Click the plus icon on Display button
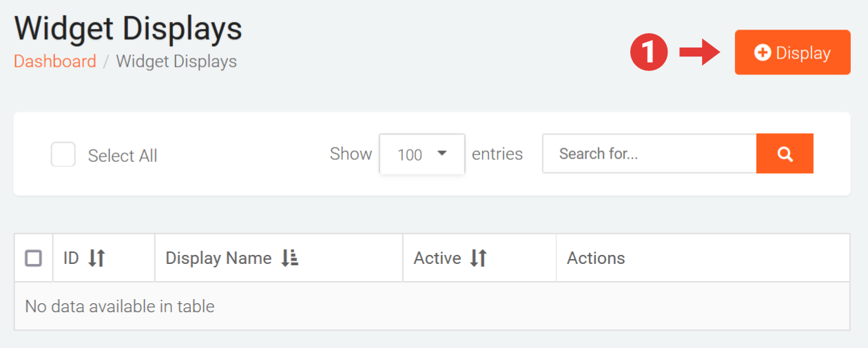 tap(762, 52)
